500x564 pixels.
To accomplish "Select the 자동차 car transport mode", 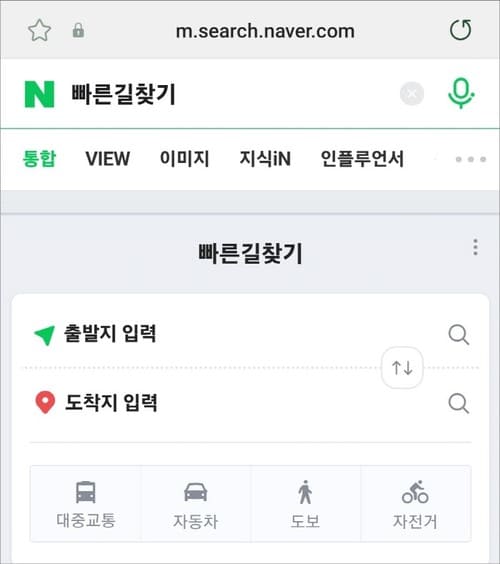I will tap(196, 504).
